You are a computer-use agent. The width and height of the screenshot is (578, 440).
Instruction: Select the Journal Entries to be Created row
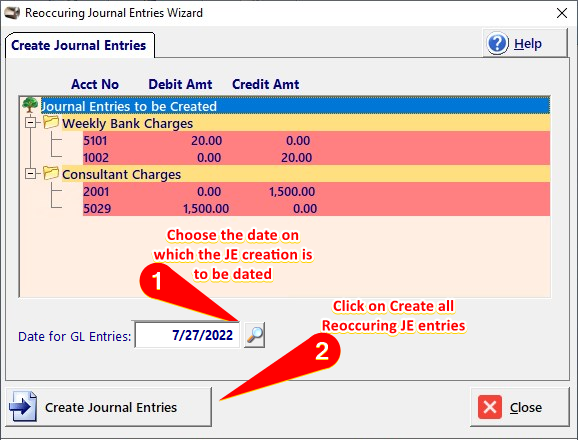pyautogui.click(x=295, y=106)
